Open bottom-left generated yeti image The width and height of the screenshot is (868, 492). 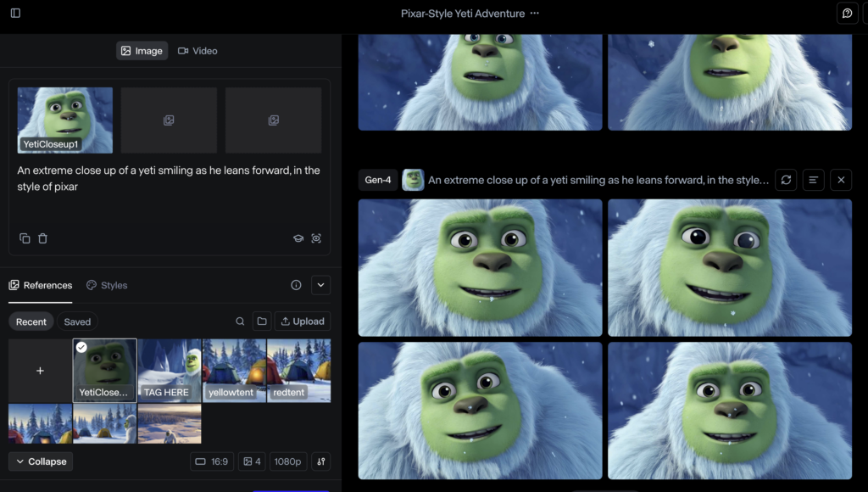tap(480, 411)
